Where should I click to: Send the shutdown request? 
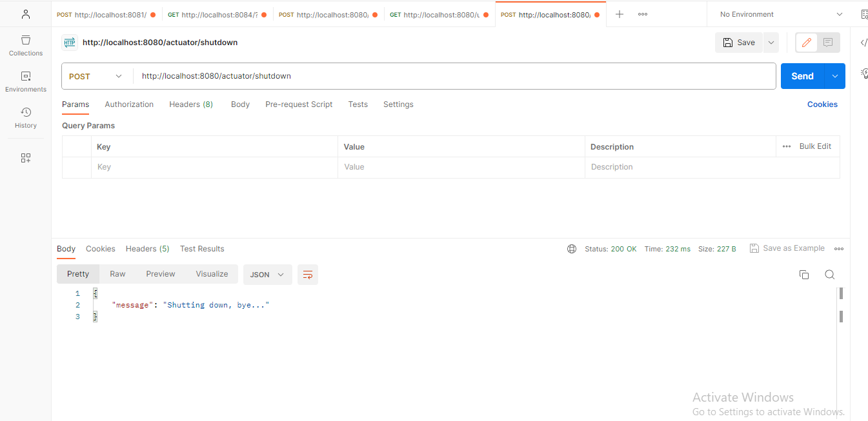802,75
